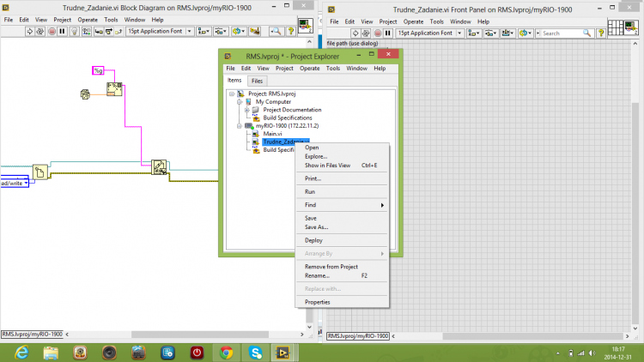This screenshot has width=644, height=362.
Task: Open Align Objects dropdown in Block Diagram
Action: click(x=204, y=31)
